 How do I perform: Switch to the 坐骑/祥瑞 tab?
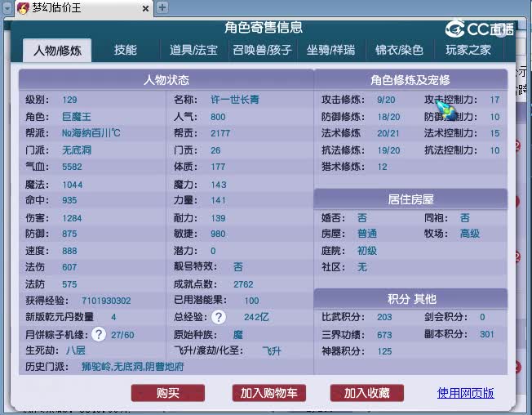[x=330, y=50]
